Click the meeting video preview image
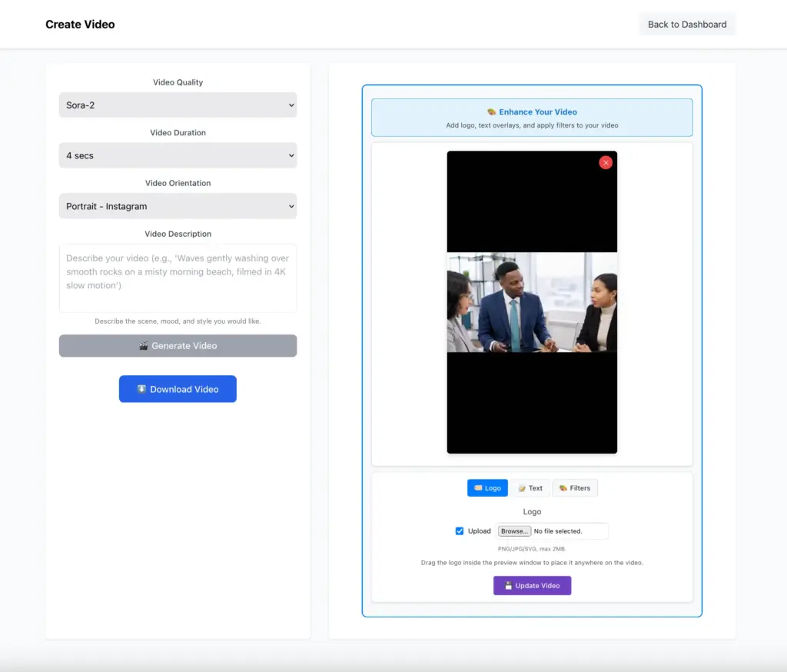Viewport: 787px width, 672px height. (x=532, y=302)
